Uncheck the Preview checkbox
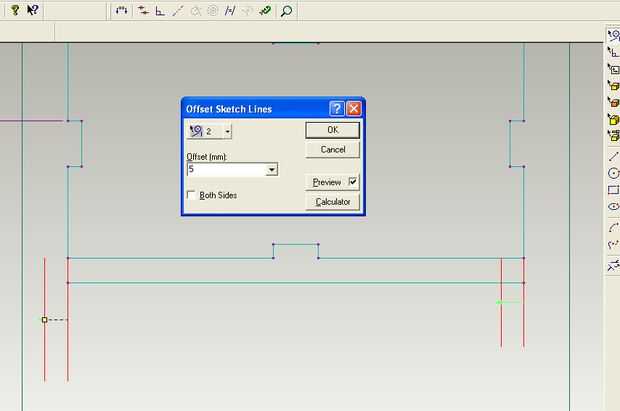The width and height of the screenshot is (620, 411). coord(353,182)
